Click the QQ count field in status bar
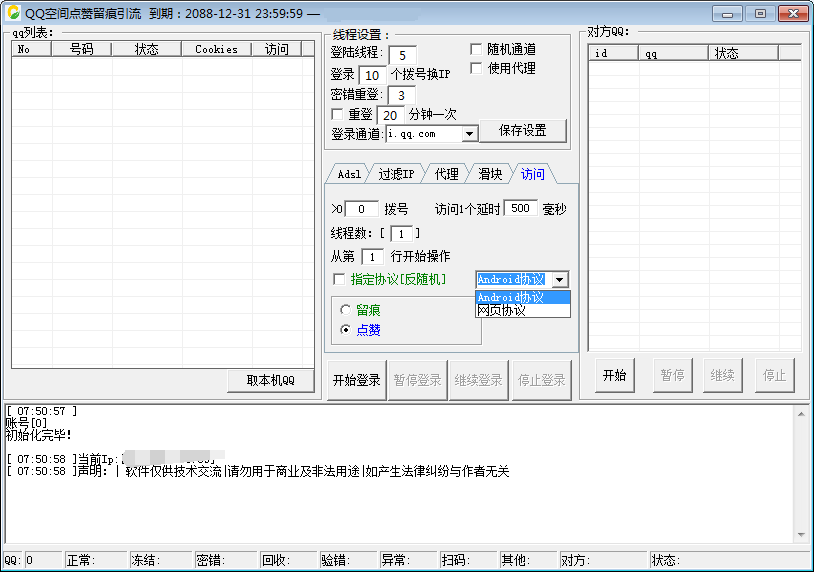814x572 pixels. (43, 560)
